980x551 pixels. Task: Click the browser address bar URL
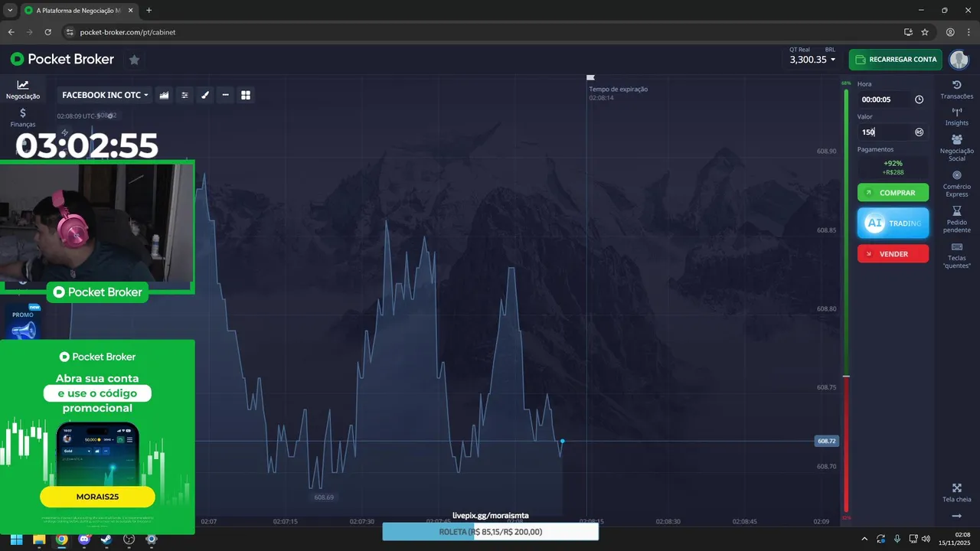128,32
